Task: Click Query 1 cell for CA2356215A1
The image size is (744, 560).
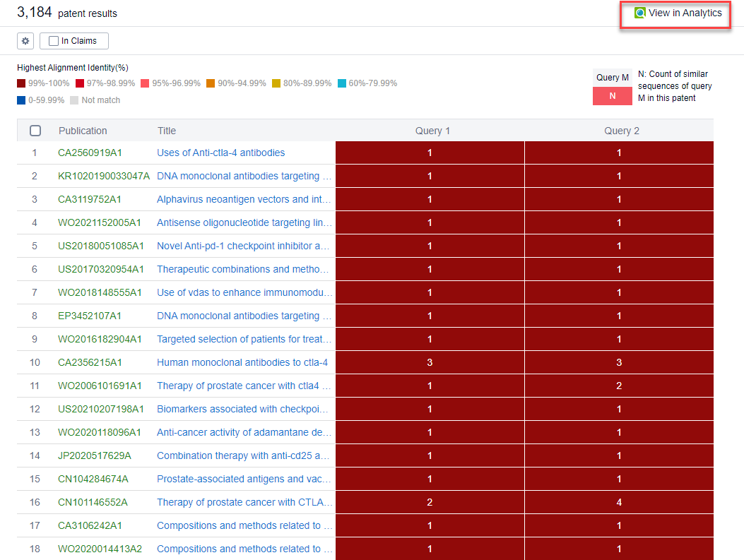Action: coord(430,362)
